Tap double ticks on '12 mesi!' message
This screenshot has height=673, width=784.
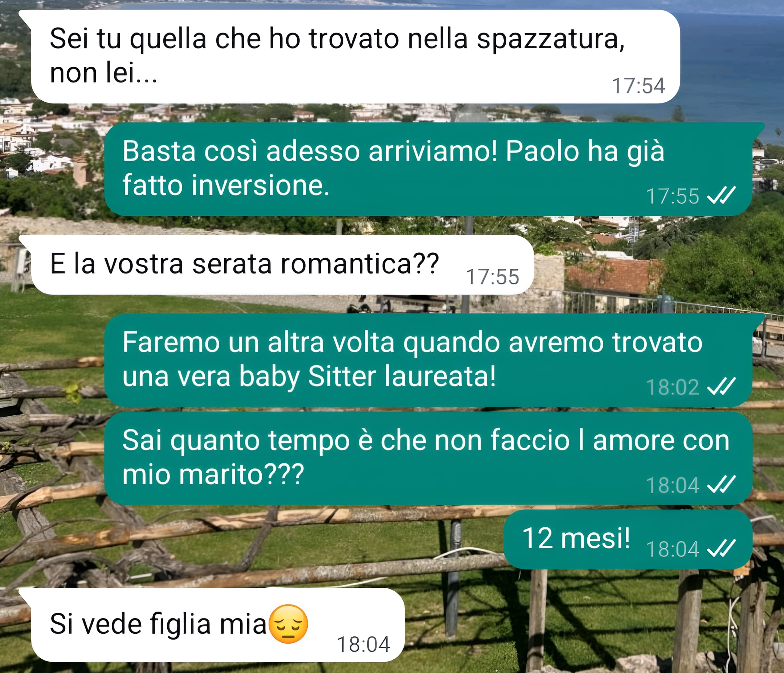click(x=721, y=548)
